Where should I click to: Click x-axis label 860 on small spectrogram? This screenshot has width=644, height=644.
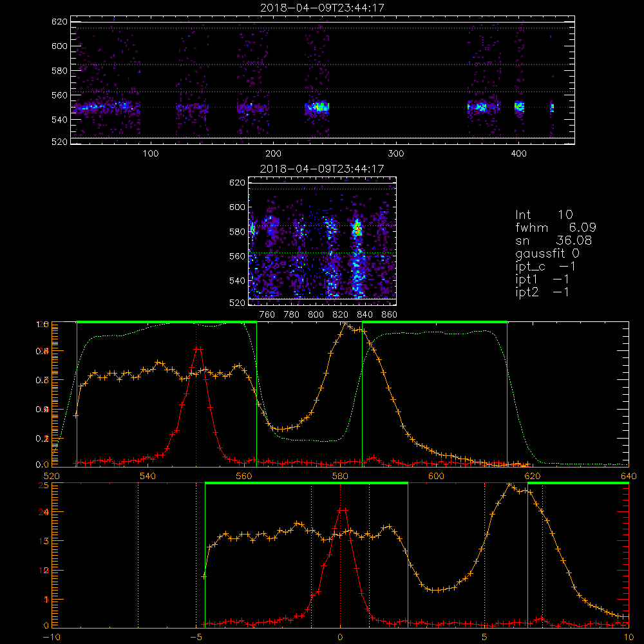[x=390, y=315]
